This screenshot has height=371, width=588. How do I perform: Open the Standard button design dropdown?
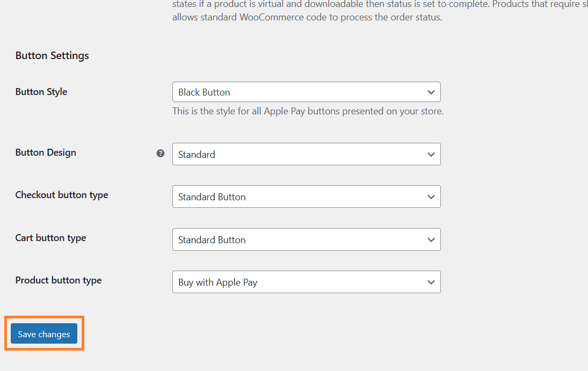307,154
